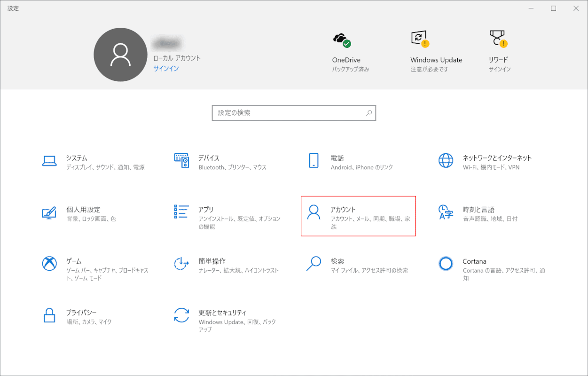Click the search magnifier in 設定の検索 box
The width and height of the screenshot is (588, 376).
[x=369, y=113]
